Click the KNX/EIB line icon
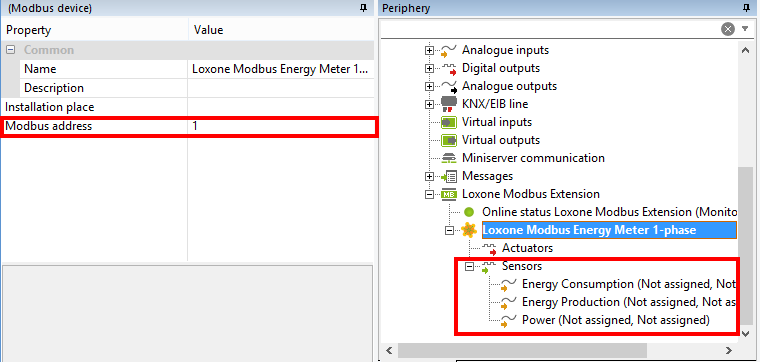 coord(448,104)
